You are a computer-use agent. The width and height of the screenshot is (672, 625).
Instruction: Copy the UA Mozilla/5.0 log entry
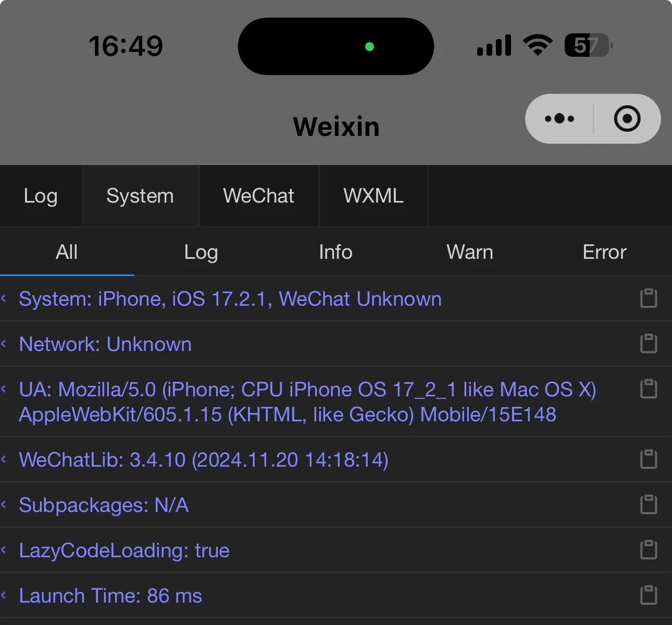tap(648, 389)
